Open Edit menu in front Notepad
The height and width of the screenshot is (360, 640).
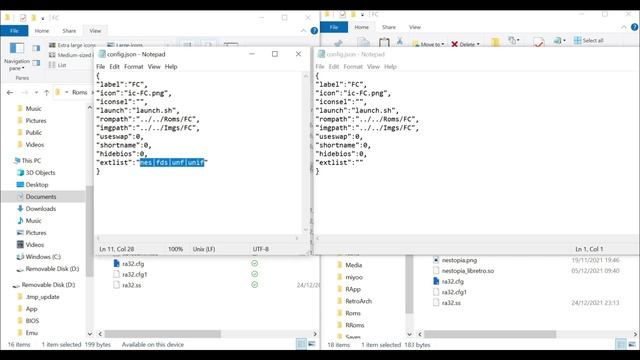[x=114, y=67]
